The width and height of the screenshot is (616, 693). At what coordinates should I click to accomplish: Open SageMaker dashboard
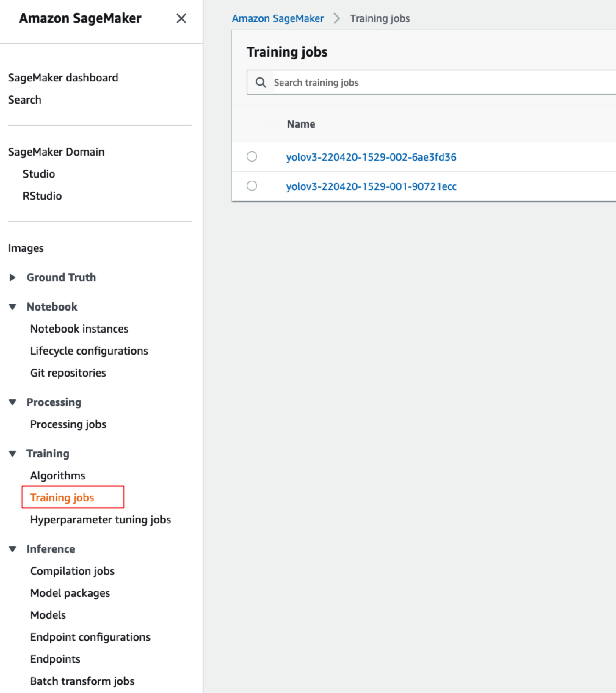(63, 78)
